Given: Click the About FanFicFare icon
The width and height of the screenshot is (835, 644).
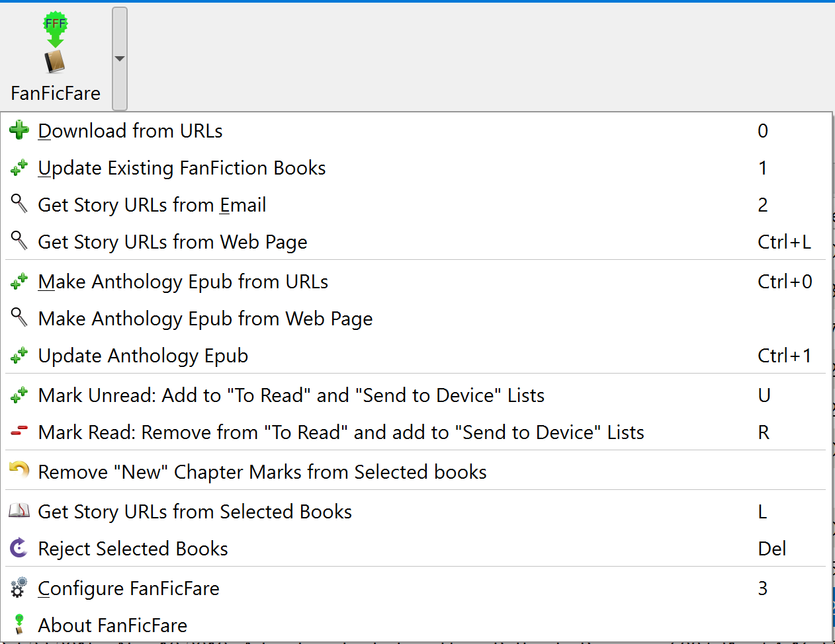Looking at the screenshot, I should 19,624.
